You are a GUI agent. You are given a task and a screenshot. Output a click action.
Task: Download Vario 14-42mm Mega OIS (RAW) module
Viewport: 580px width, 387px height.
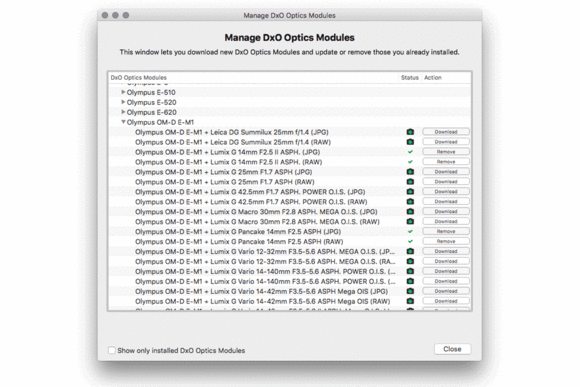point(446,301)
